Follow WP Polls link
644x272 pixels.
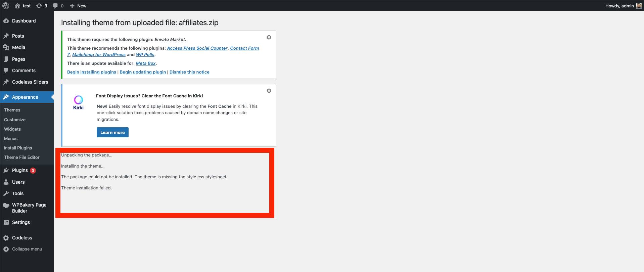pyautogui.click(x=145, y=54)
